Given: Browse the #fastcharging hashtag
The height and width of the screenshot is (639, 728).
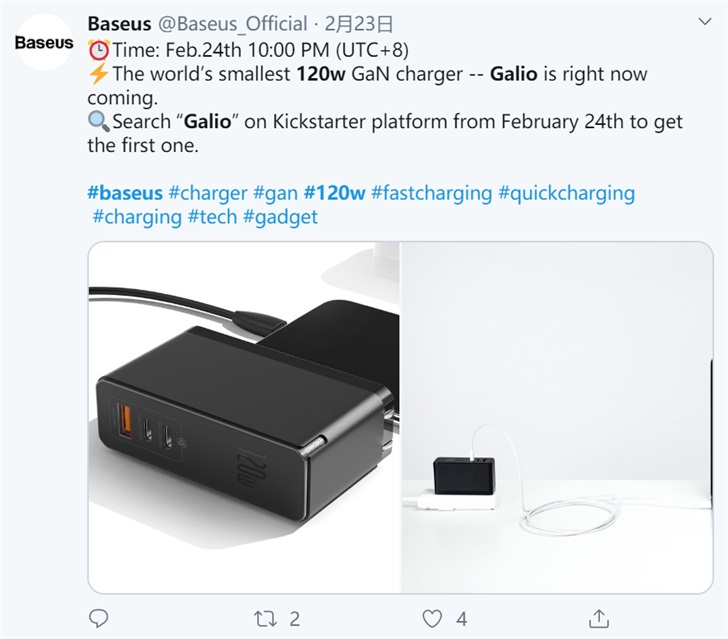Looking at the screenshot, I should 431,192.
